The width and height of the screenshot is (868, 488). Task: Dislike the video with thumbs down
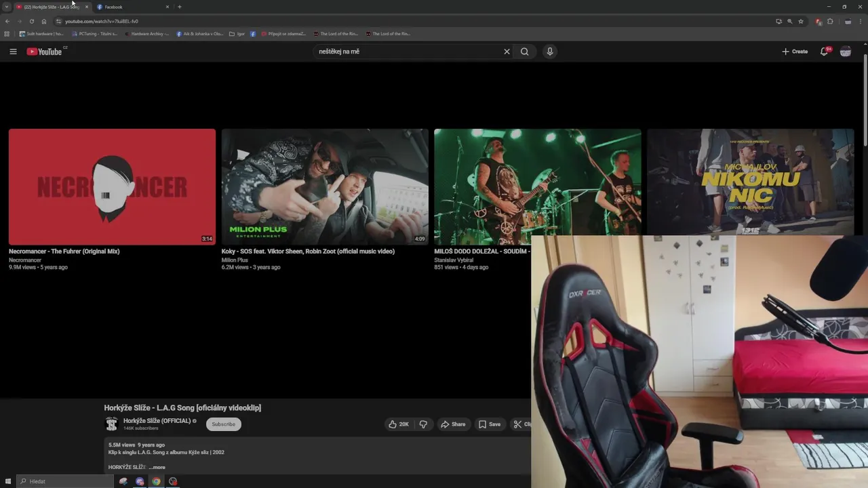(423, 424)
